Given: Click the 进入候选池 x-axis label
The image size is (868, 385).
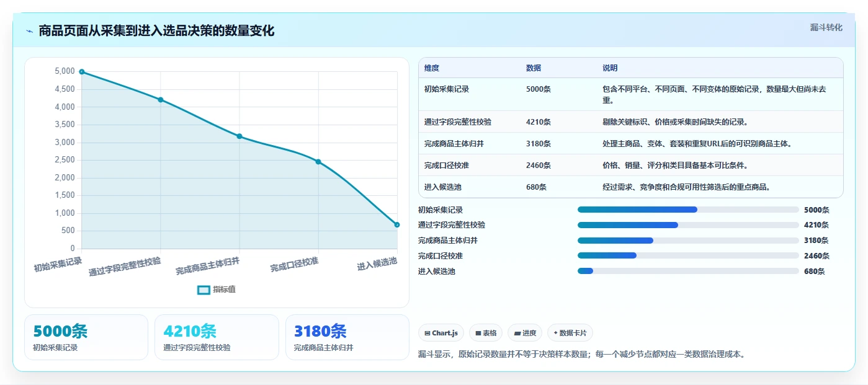Looking at the screenshot, I should [x=377, y=264].
